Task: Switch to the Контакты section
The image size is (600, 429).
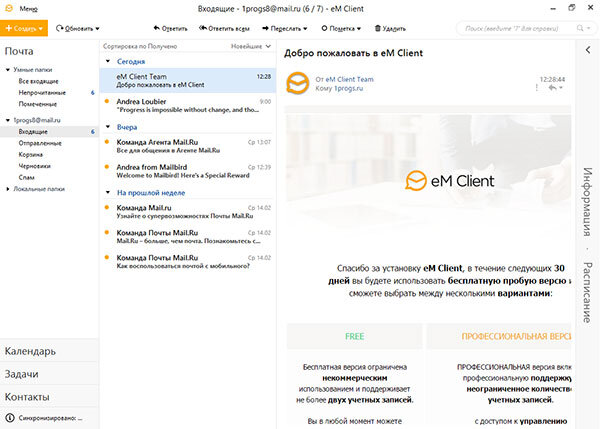Action: point(49,397)
